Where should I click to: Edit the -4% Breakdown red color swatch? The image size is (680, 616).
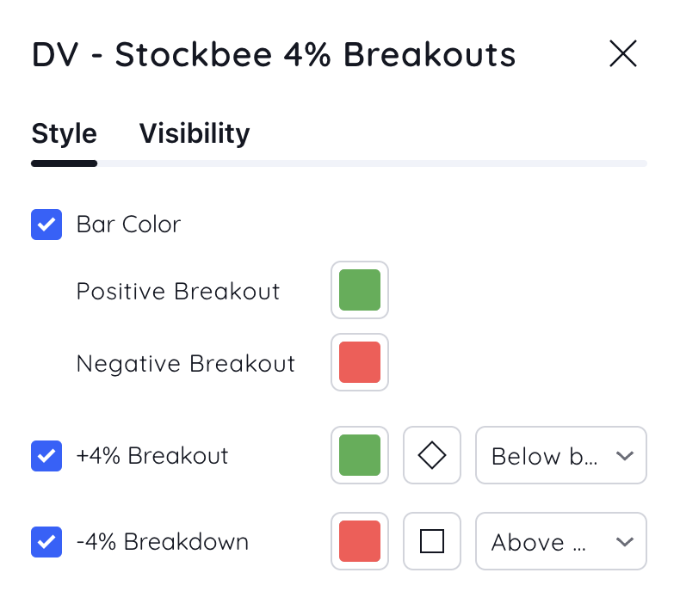[x=360, y=541]
